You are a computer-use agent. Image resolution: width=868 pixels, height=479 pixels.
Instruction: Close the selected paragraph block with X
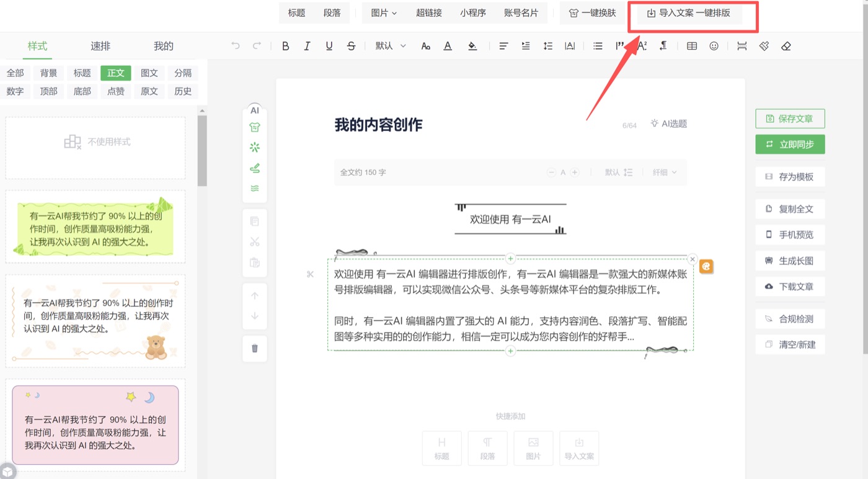pos(693,259)
